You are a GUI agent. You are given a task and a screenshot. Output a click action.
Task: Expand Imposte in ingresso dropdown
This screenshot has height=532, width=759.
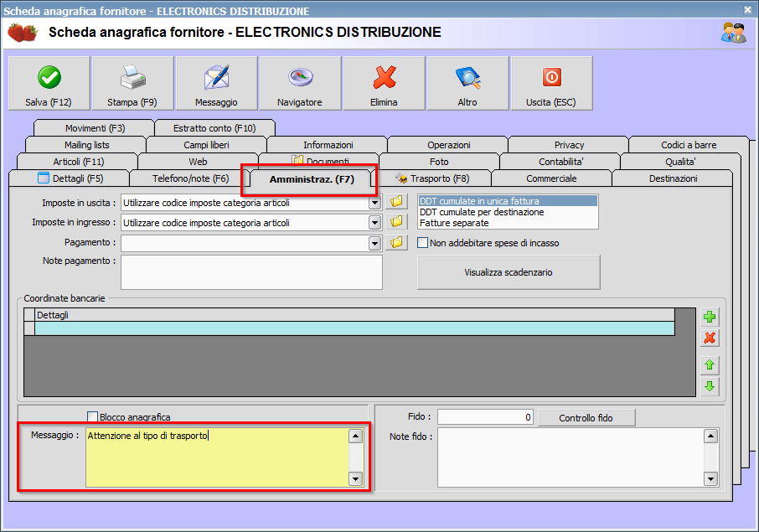coord(374,223)
